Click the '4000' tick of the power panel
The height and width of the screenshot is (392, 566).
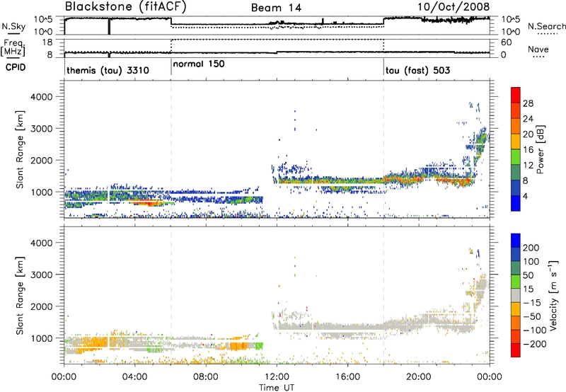[x=42, y=97]
